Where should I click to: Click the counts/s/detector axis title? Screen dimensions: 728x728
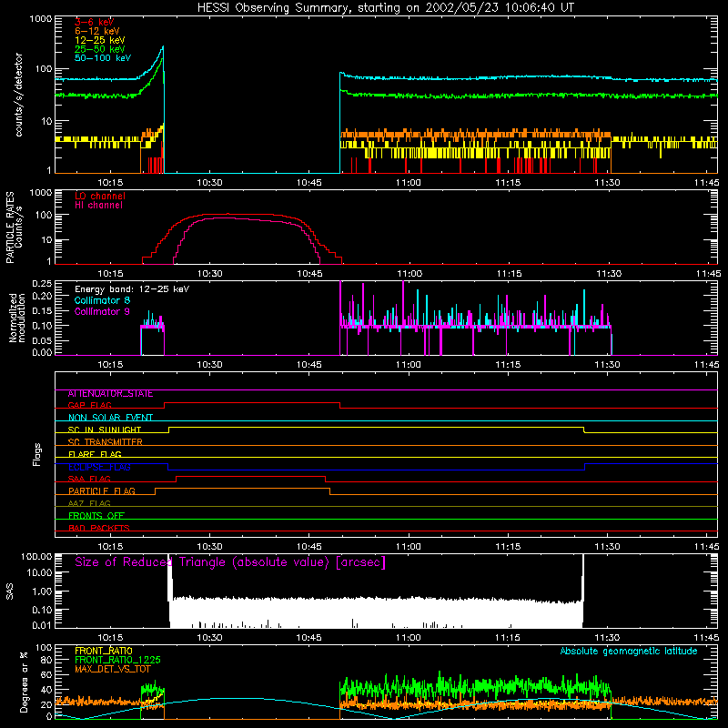(x=19, y=95)
